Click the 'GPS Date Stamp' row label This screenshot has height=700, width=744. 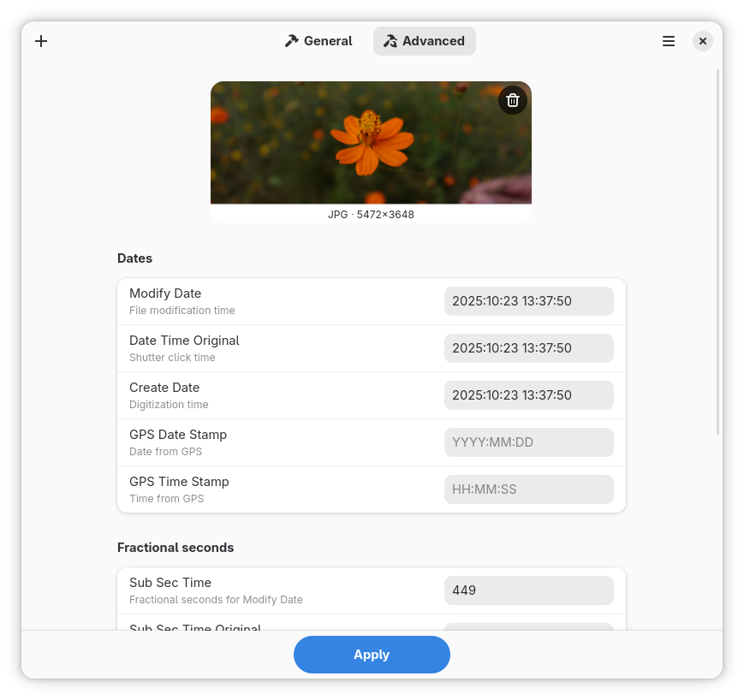[x=178, y=435]
